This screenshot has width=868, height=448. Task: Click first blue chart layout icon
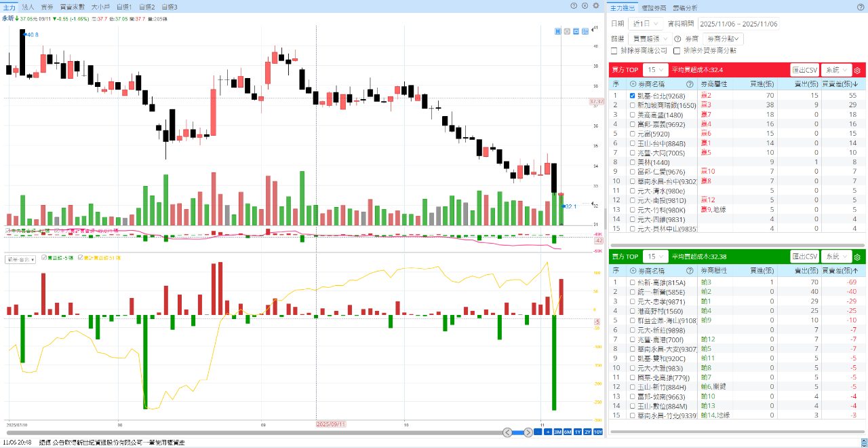(x=558, y=31)
